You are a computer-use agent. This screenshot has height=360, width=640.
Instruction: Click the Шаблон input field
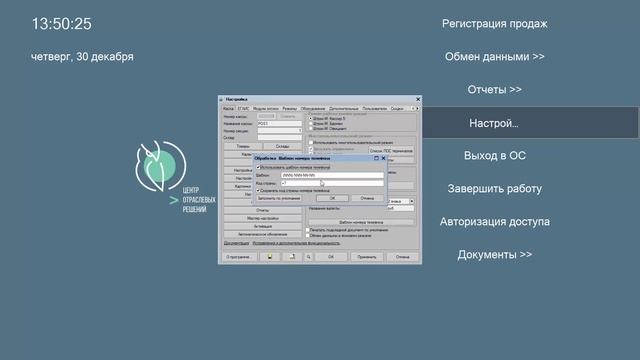332,175
